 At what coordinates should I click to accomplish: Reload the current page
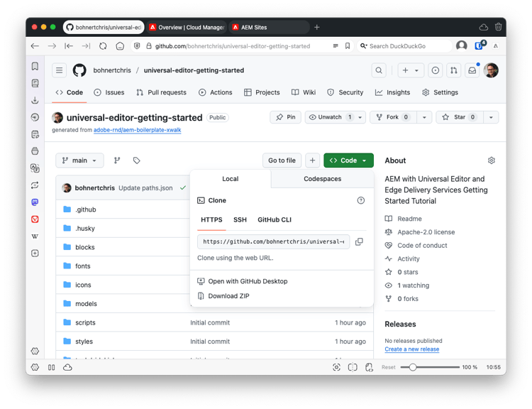point(103,46)
